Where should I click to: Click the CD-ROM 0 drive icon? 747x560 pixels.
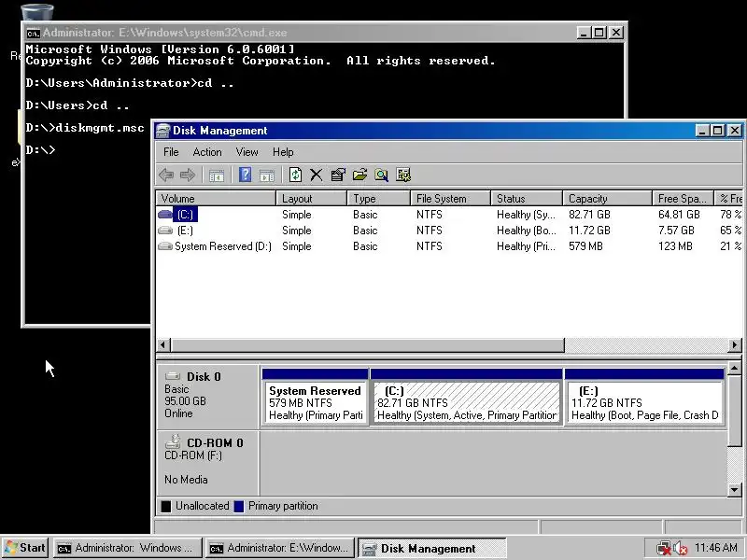click(173, 441)
